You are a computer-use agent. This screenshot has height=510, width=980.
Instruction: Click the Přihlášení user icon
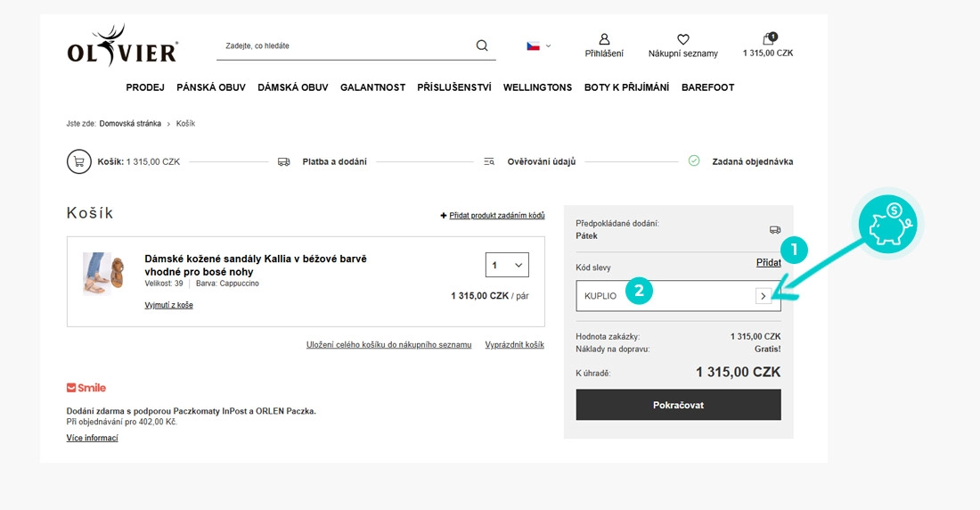click(x=604, y=39)
